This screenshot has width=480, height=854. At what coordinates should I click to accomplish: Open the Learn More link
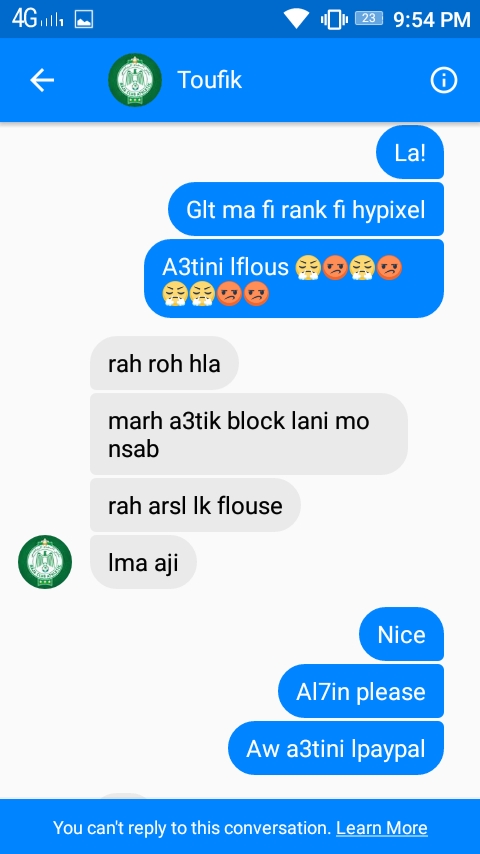[x=381, y=828]
